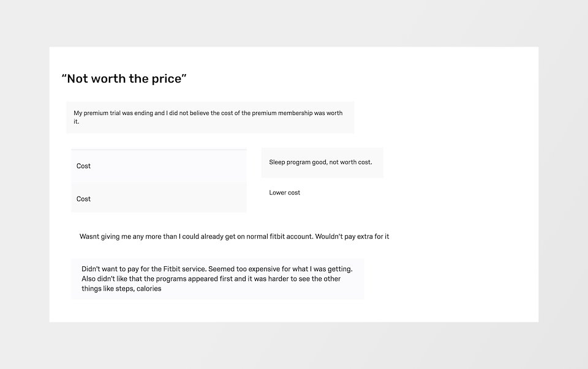Screen dimensions: 588x369
Task: Click the word "it." ending the premium quote
Action: pos(76,121)
